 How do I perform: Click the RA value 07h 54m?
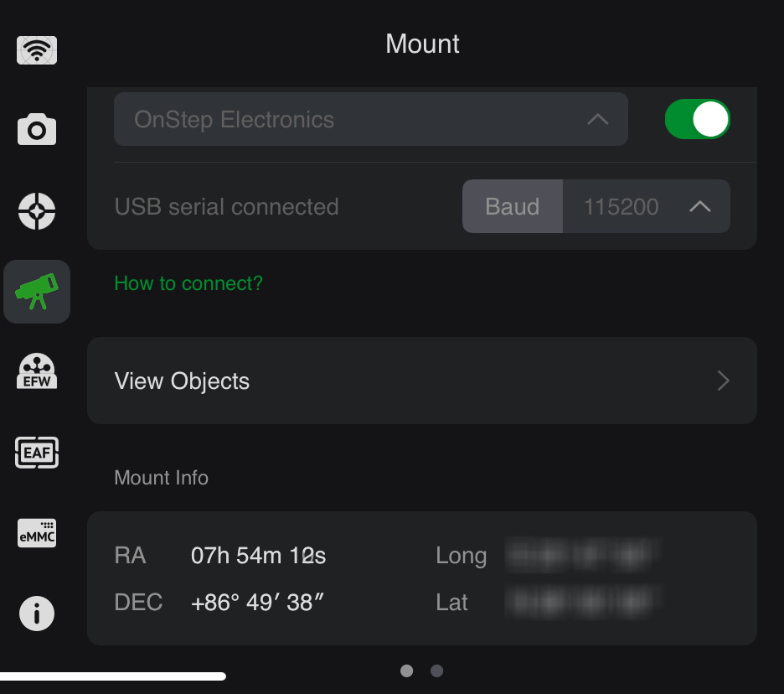click(258, 555)
